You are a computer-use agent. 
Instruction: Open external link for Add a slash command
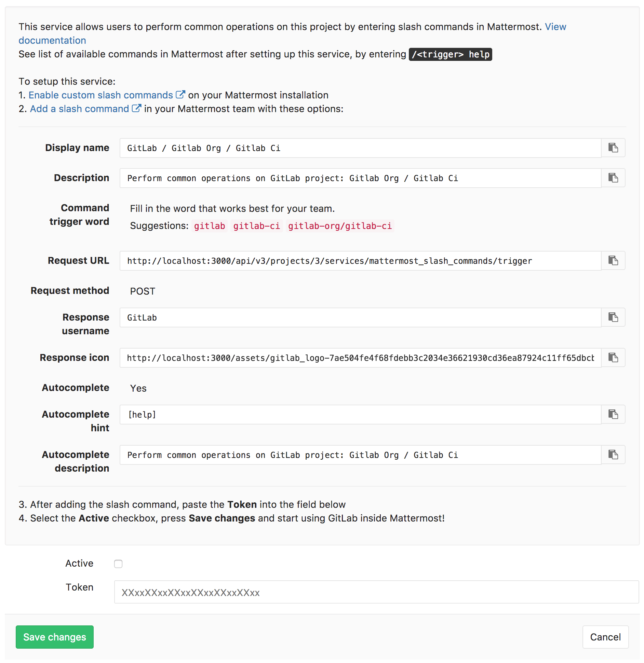coord(136,108)
